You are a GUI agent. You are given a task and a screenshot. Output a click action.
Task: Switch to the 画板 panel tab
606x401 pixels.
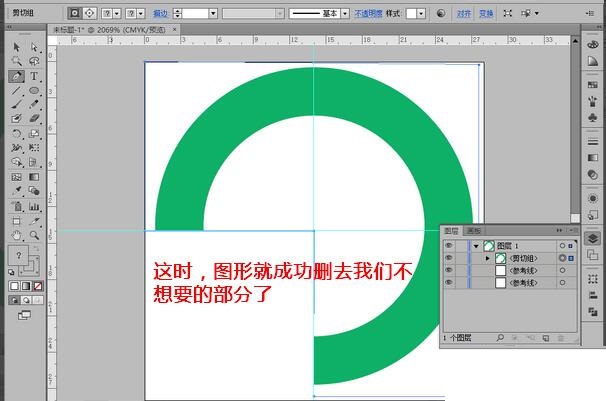pos(473,231)
